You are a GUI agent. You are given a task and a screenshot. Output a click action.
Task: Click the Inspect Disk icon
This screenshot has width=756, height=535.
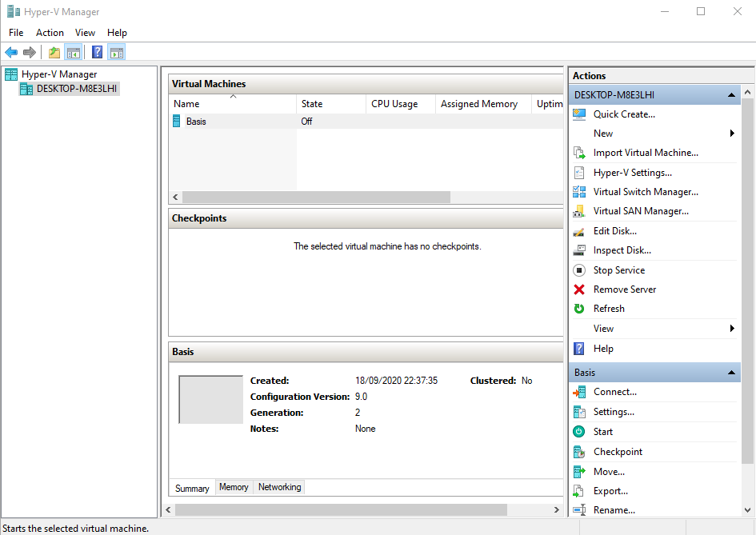click(x=579, y=250)
